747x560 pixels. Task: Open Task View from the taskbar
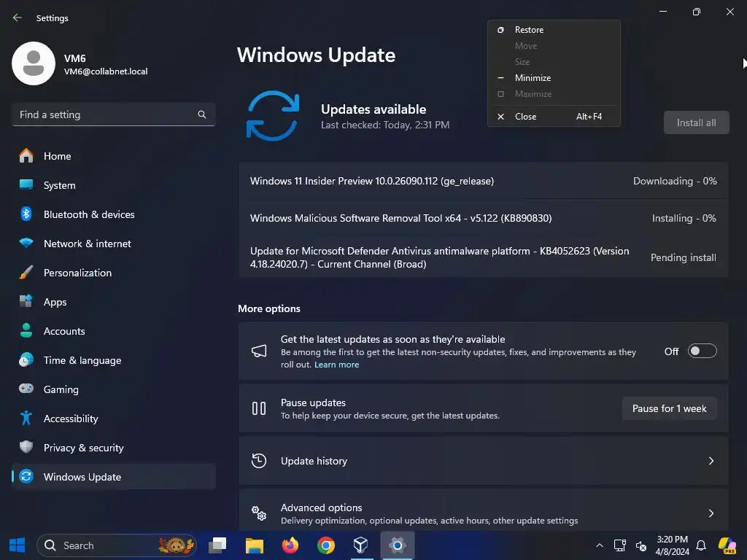217,545
